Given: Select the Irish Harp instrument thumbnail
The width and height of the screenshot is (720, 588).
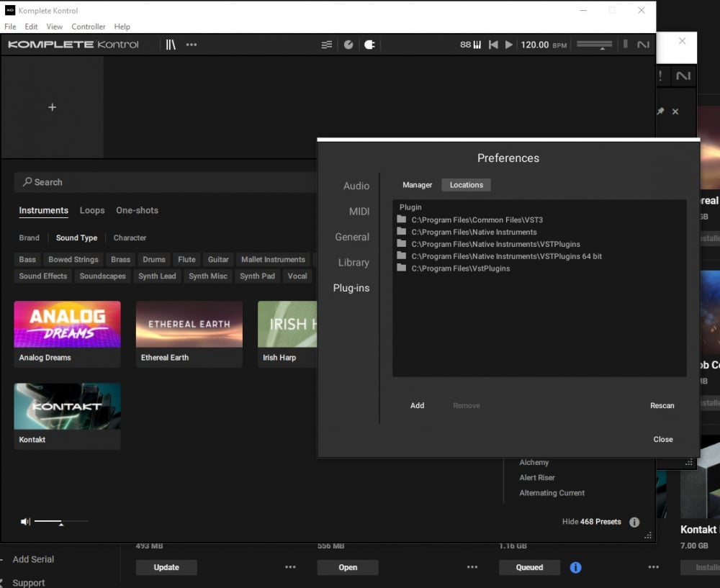Looking at the screenshot, I should coord(287,334).
